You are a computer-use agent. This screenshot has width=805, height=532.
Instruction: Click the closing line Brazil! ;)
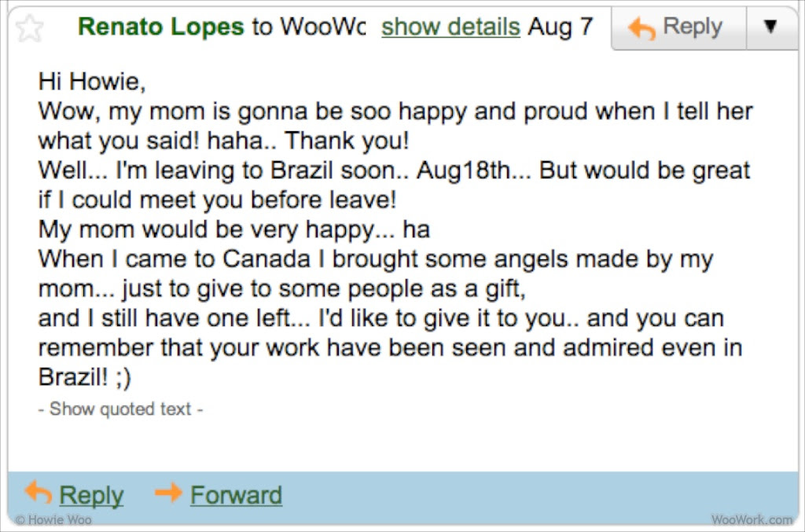click(85, 377)
